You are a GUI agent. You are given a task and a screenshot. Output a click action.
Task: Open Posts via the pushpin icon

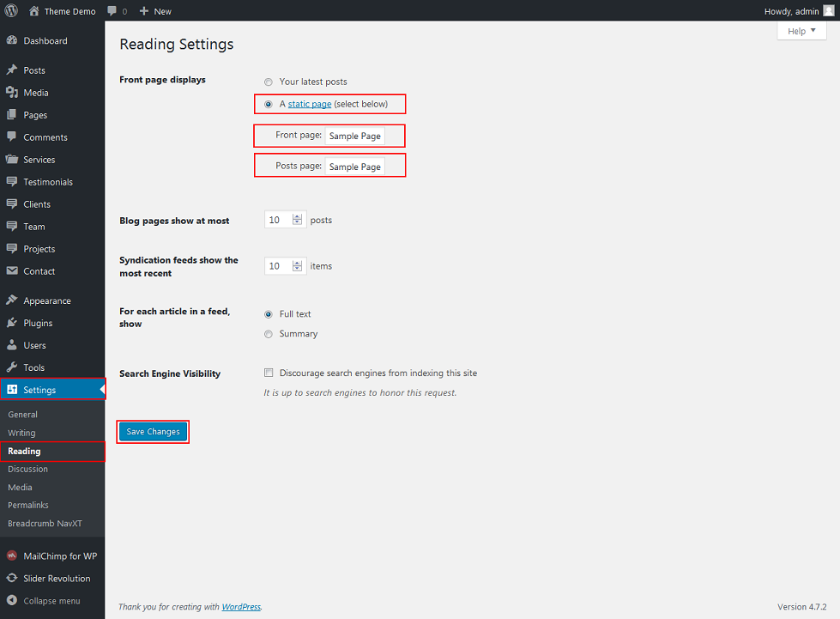click(12, 70)
